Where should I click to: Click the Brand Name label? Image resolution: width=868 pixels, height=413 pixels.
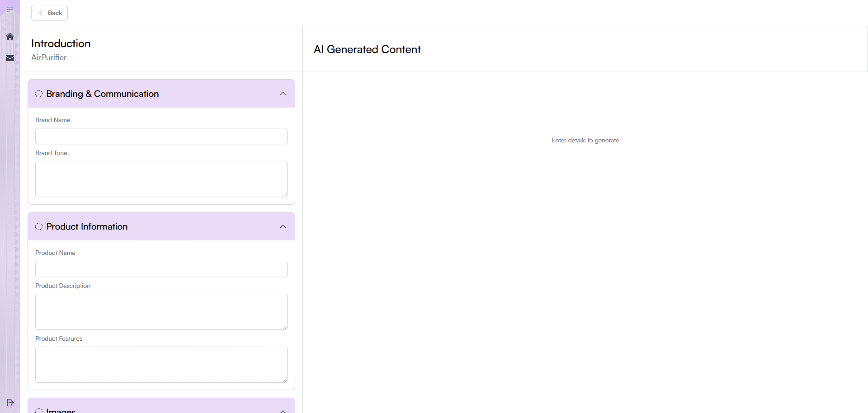pyautogui.click(x=53, y=120)
